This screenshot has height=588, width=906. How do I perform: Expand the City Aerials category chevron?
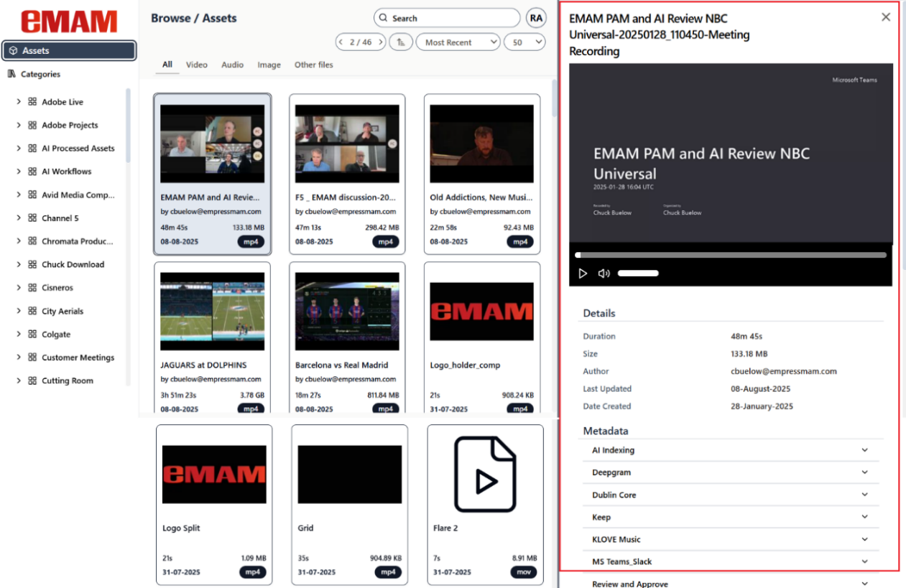click(x=19, y=311)
